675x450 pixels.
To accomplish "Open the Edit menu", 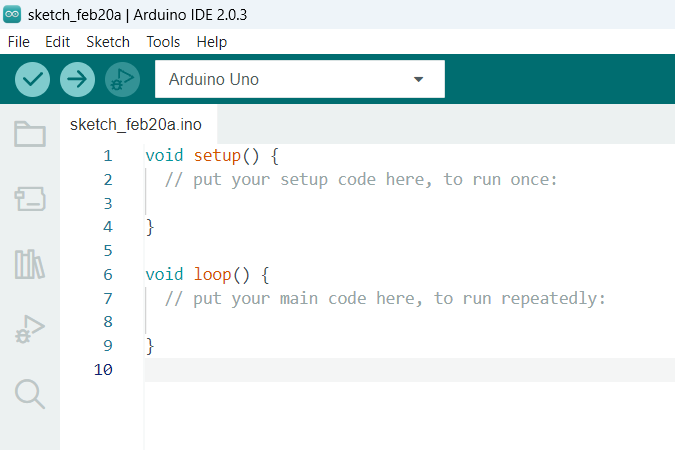I will pyautogui.click(x=57, y=42).
